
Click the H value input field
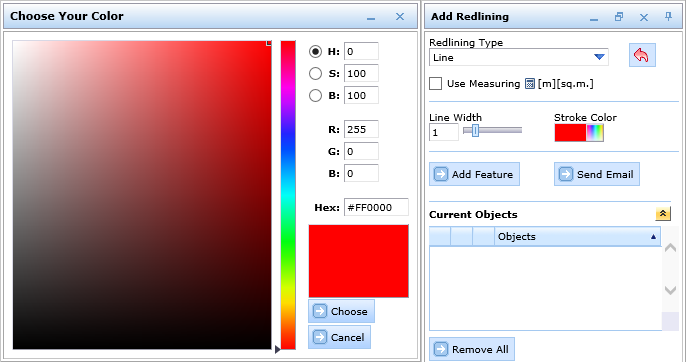click(361, 51)
